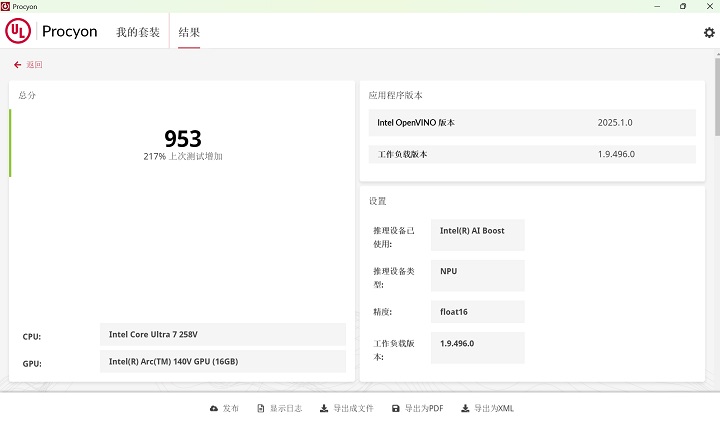The height and width of the screenshot is (422, 720).
Task: Click the export PDF save icon
Action: [395, 408]
